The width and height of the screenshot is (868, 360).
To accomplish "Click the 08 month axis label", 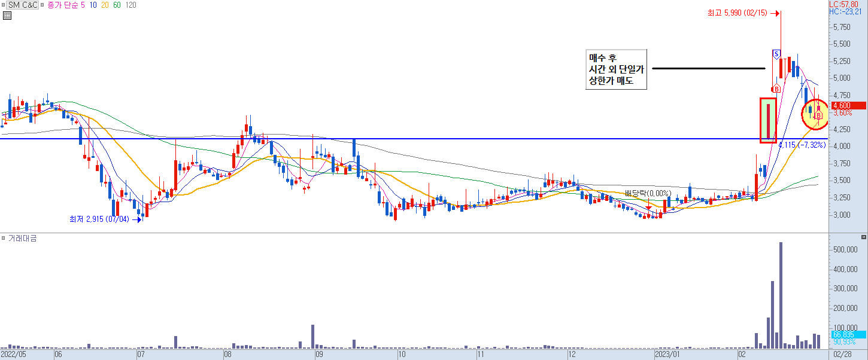I will (228, 355).
